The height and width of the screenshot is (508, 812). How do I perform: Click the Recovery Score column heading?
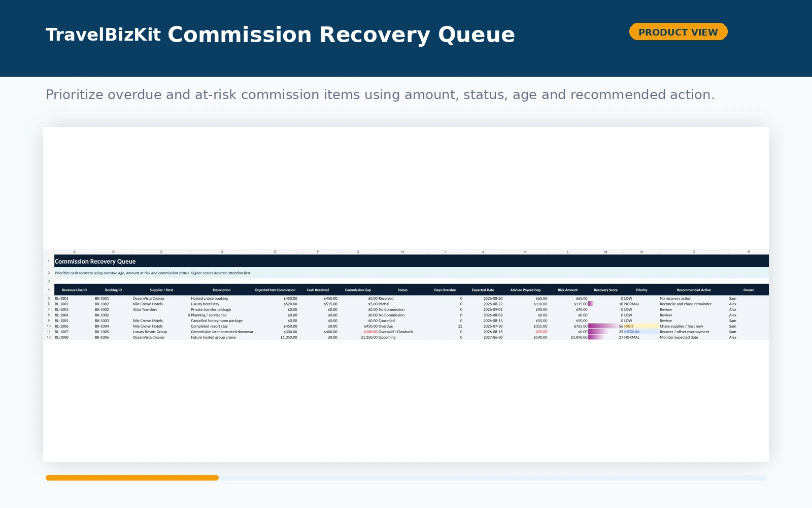[x=605, y=290]
